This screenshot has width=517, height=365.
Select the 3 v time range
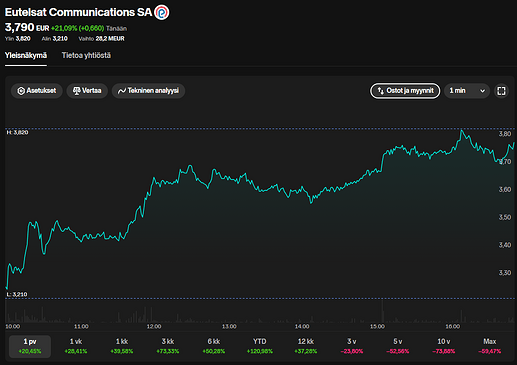coord(352,346)
